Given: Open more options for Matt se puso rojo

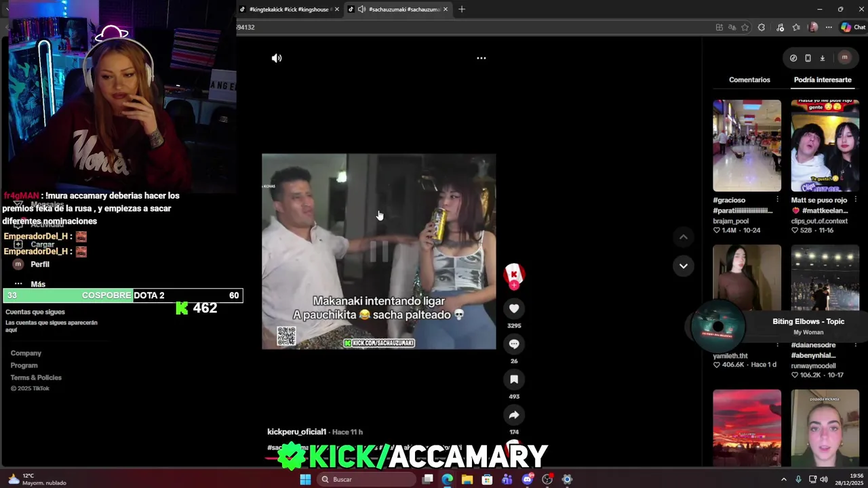Looking at the screenshot, I should click(855, 199).
